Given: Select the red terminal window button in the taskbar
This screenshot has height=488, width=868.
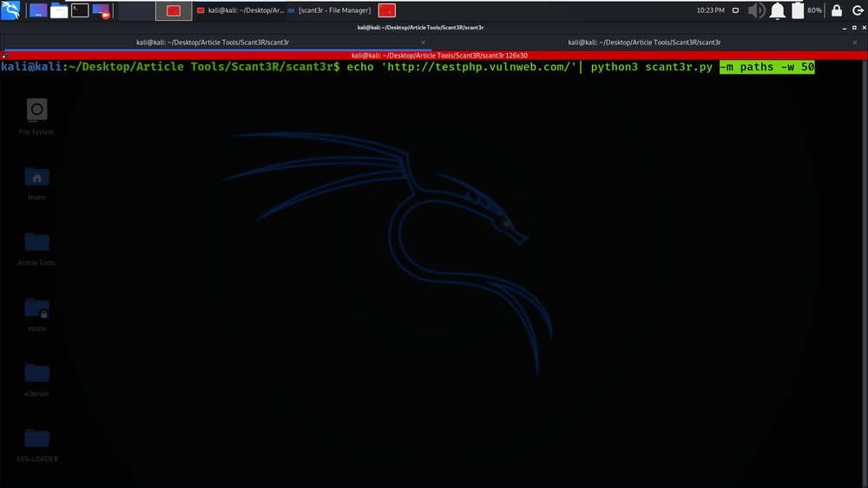Looking at the screenshot, I should [x=174, y=10].
